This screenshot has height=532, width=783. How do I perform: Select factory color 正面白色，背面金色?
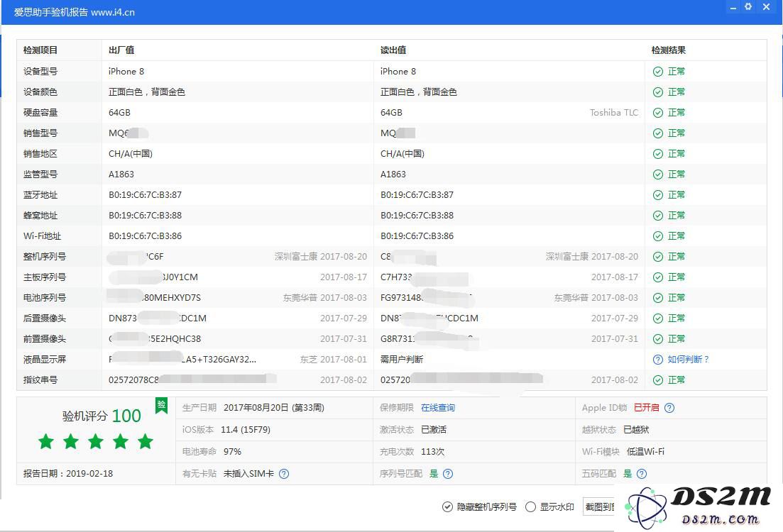(x=147, y=92)
